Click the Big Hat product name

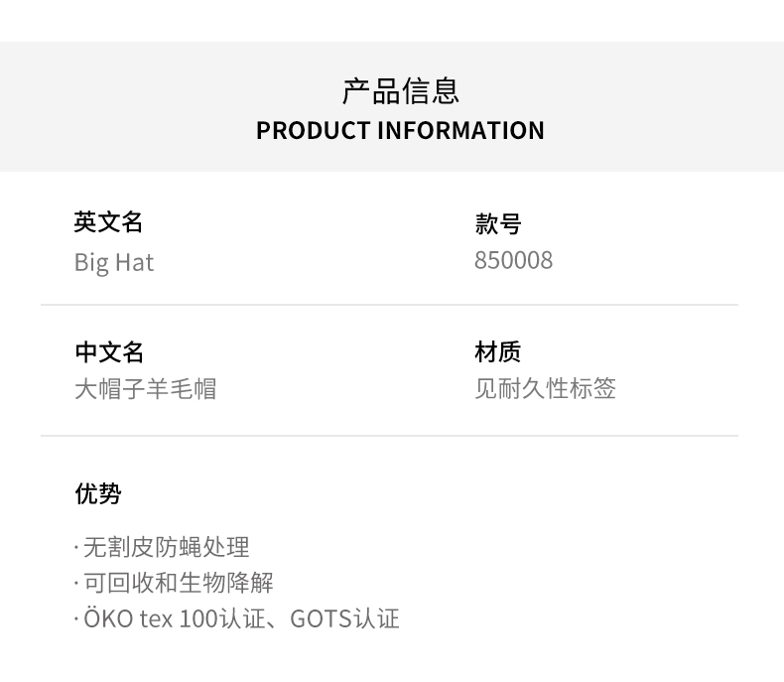[114, 263]
